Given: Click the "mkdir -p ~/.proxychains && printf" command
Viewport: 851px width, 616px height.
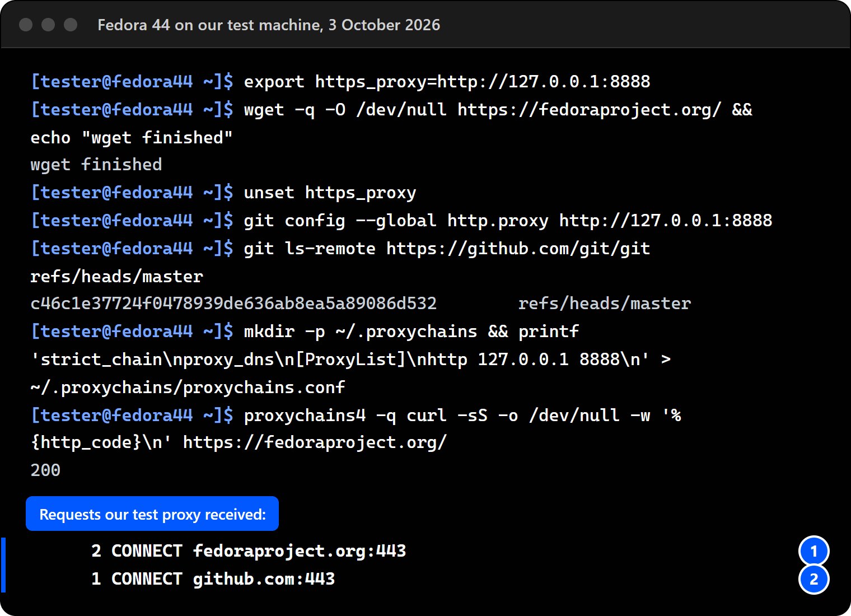Looking at the screenshot, I should point(412,332).
